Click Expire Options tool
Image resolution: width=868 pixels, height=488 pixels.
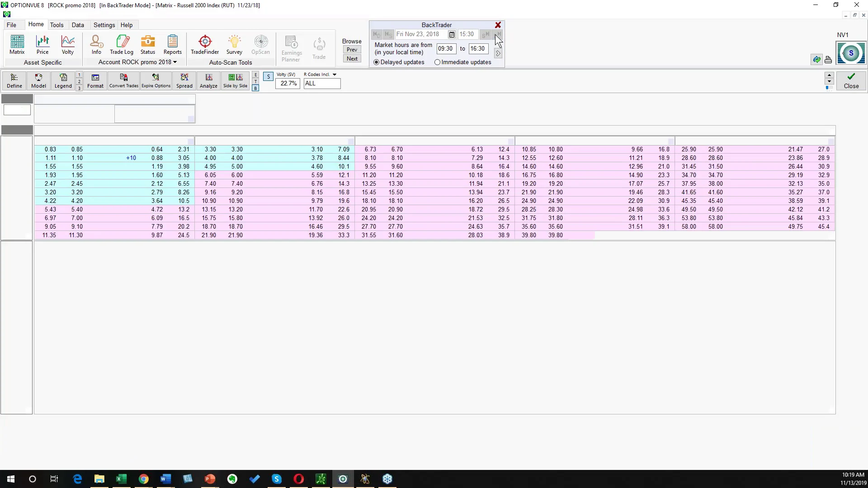[156, 81]
